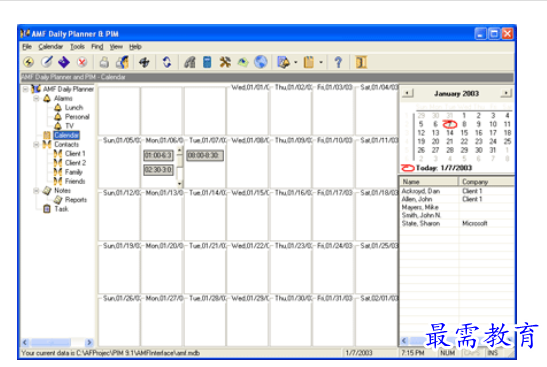Click the print preview icon with person
The image size is (547, 367).
coord(122,62)
